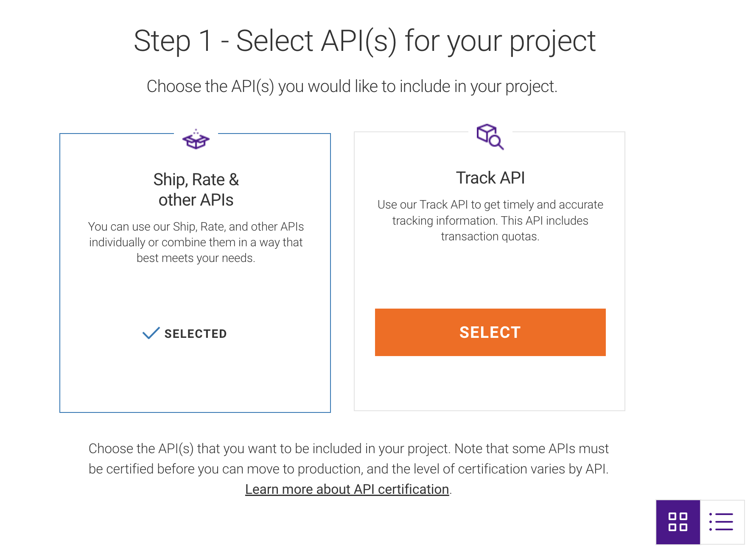Click the highlighted purple grid view tile
The height and width of the screenshot is (557, 756).
tap(678, 522)
